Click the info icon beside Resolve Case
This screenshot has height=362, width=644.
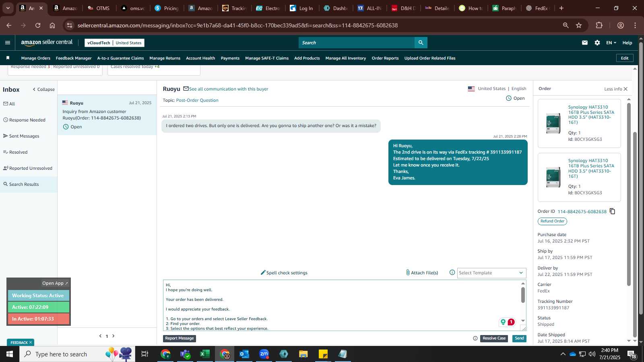click(475, 338)
